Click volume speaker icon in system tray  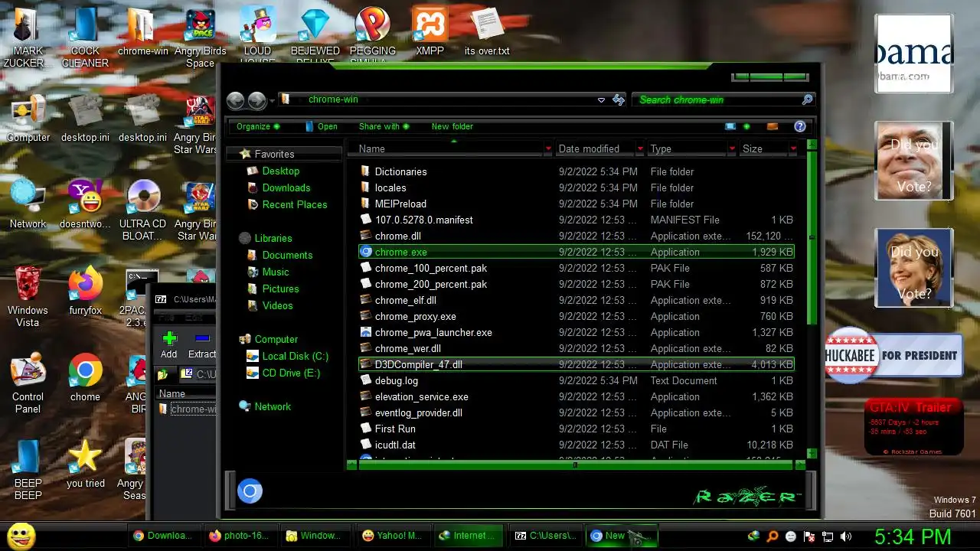pyautogui.click(x=846, y=536)
